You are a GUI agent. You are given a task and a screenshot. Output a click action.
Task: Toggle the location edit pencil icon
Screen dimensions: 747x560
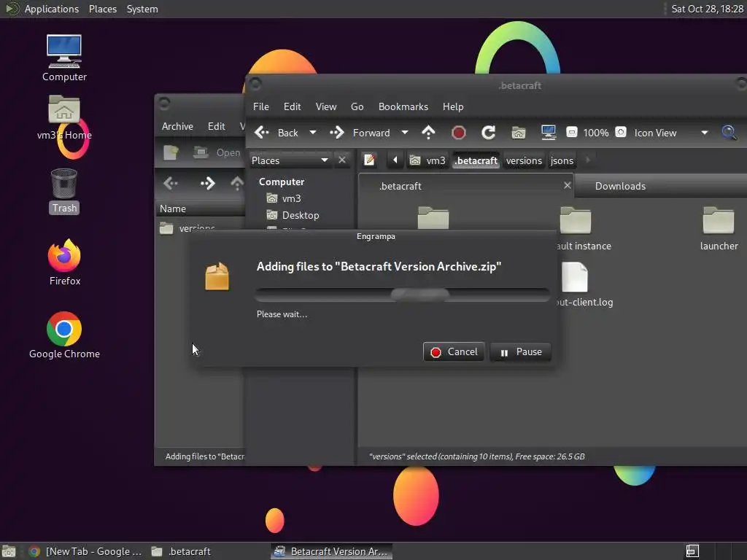[369, 160]
